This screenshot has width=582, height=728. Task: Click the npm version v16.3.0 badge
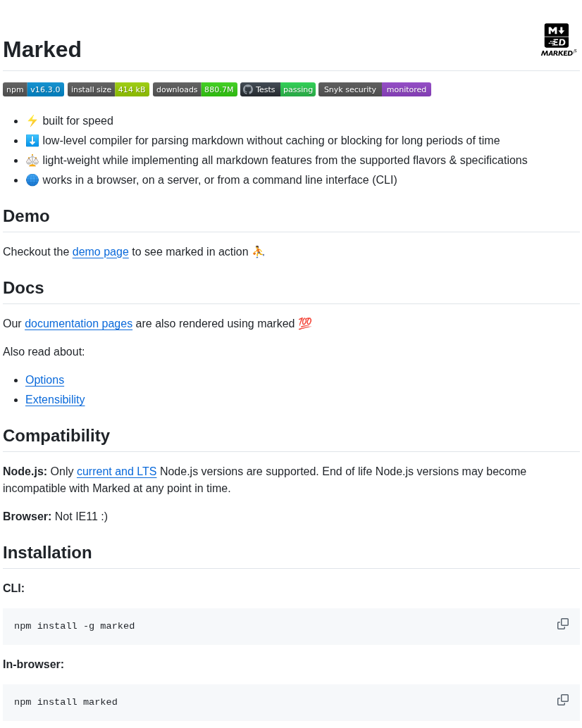click(x=33, y=89)
